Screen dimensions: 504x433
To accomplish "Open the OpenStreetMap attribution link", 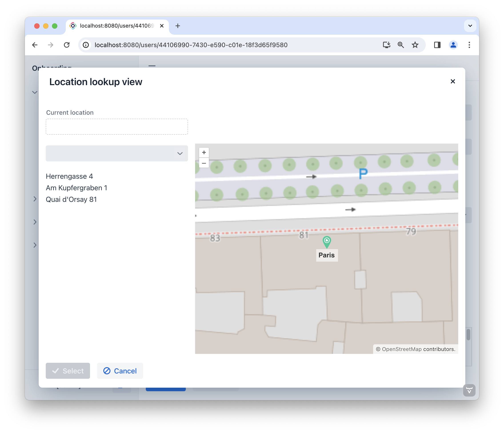I will (401, 349).
